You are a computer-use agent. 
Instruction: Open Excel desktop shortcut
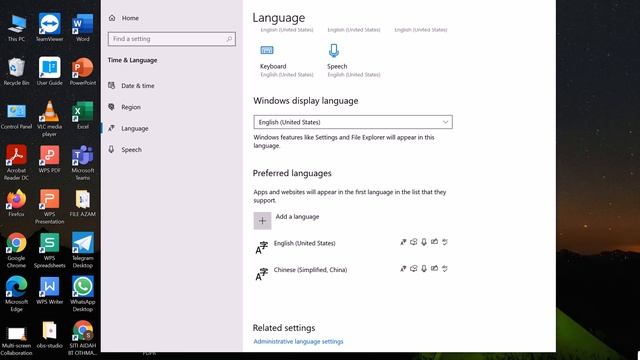82,116
